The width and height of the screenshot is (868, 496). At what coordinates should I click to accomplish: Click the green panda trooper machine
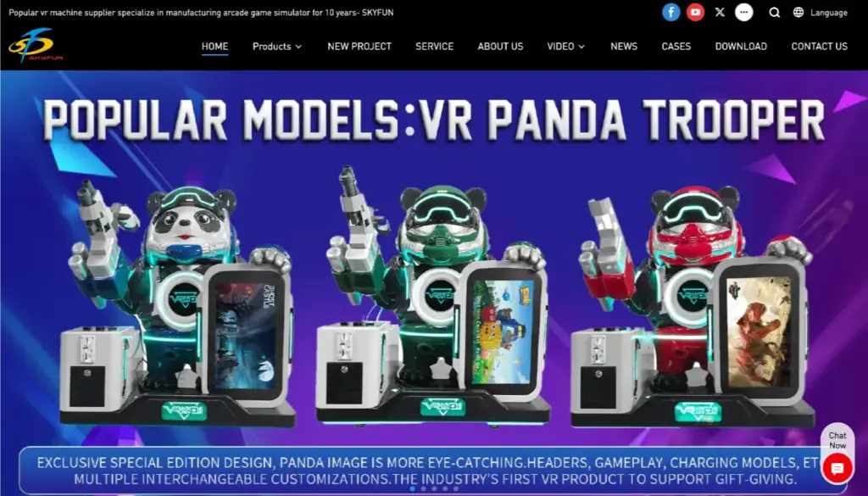[x=431, y=298]
